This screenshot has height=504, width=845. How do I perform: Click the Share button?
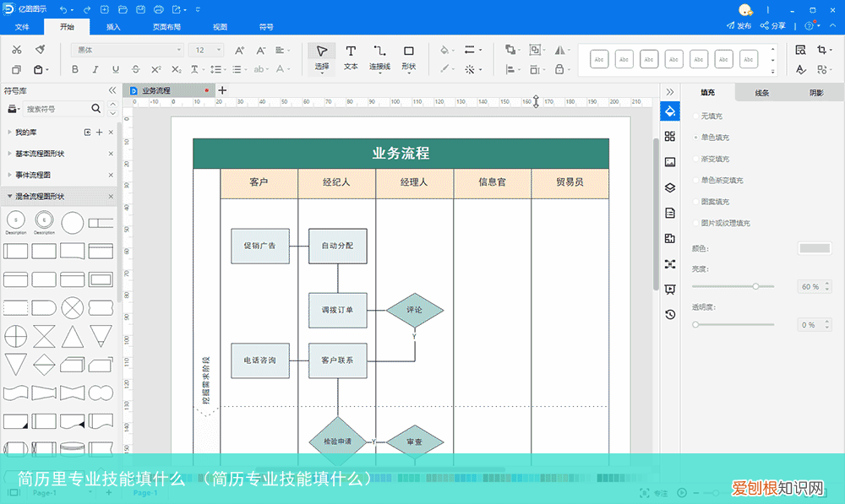point(773,26)
